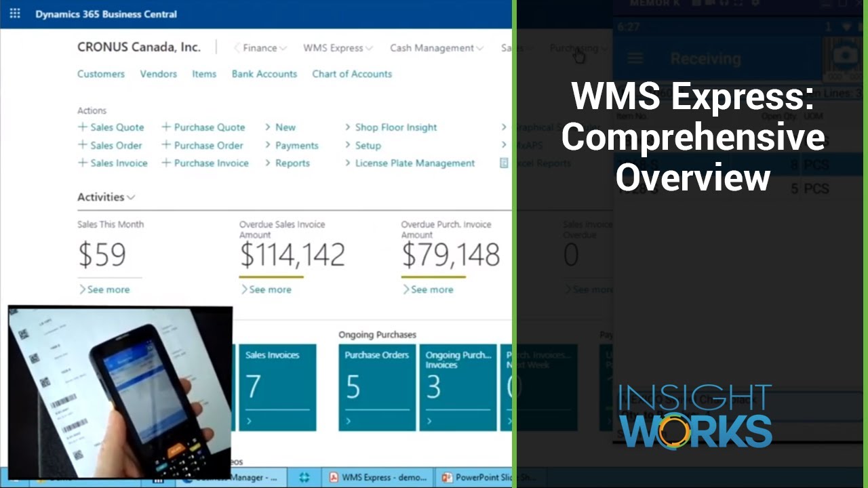The height and width of the screenshot is (488, 868).
Task: Click the $59 Sales This Month figure
Action: pos(102,256)
